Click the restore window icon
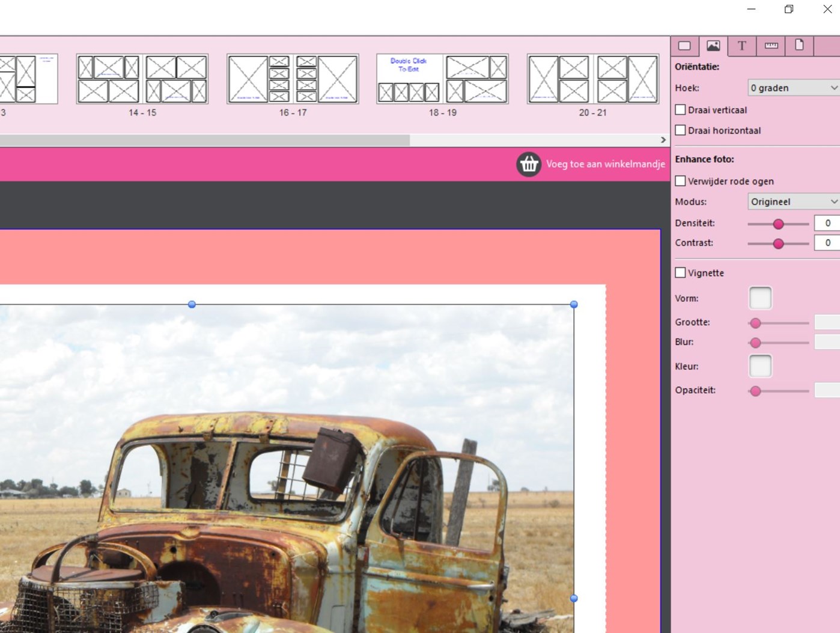The height and width of the screenshot is (633, 840). tap(789, 9)
